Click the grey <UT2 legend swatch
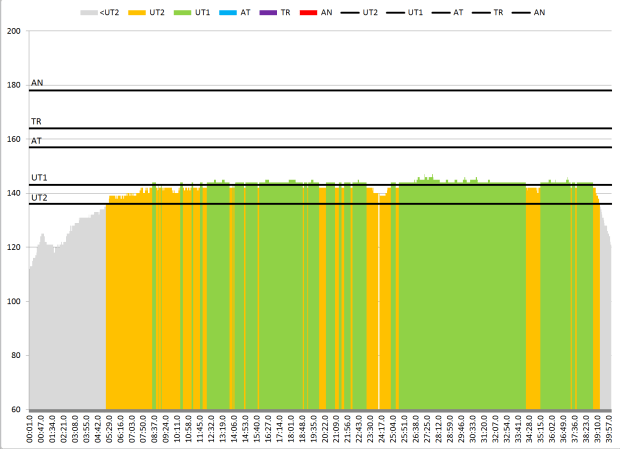 [x=90, y=11]
